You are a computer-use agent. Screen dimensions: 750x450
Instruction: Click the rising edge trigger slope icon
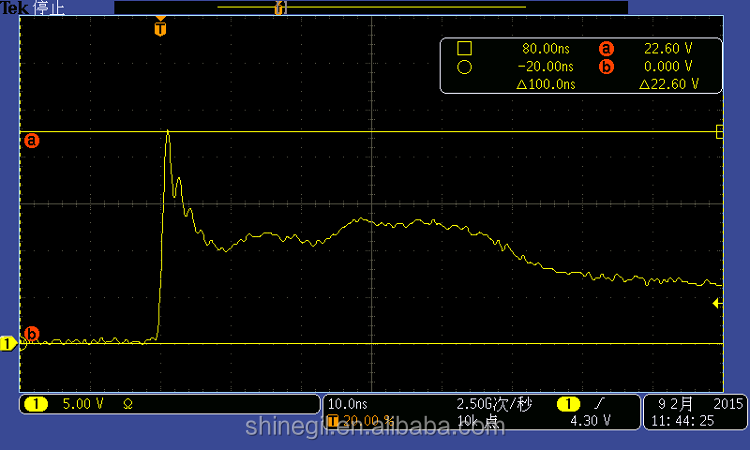tap(599, 404)
